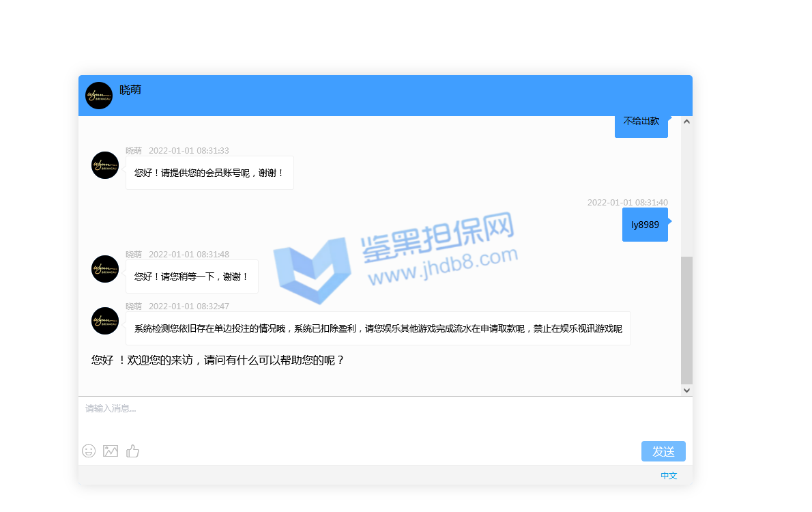
Task: Open the emoji picker smiley icon
Action: point(89,451)
